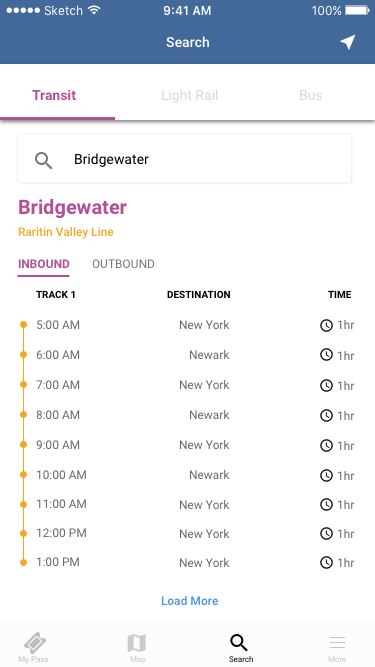Show OUTBOUND schedule

click(x=123, y=264)
